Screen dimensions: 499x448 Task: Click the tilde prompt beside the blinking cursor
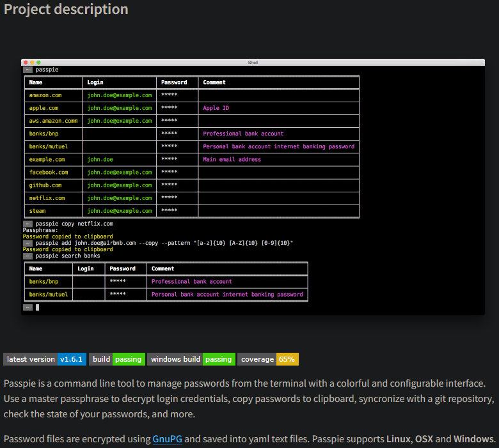coord(28,307)
